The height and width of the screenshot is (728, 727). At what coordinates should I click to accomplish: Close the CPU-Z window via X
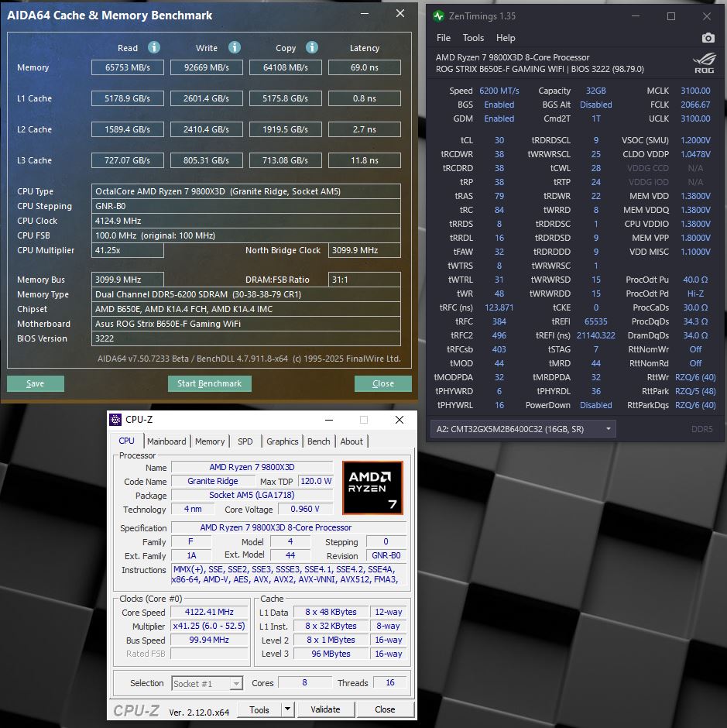[x=400, y=420]
